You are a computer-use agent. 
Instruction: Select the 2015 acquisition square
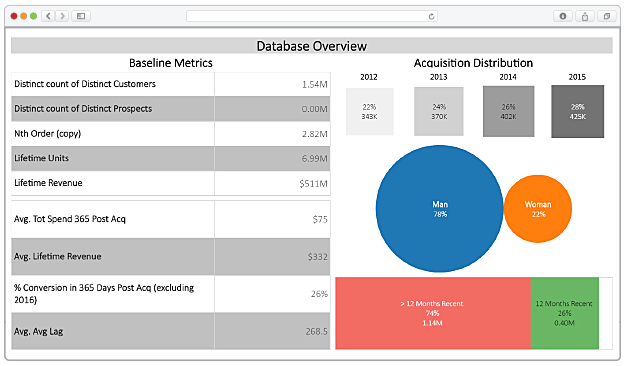click(x=578, y=112)
